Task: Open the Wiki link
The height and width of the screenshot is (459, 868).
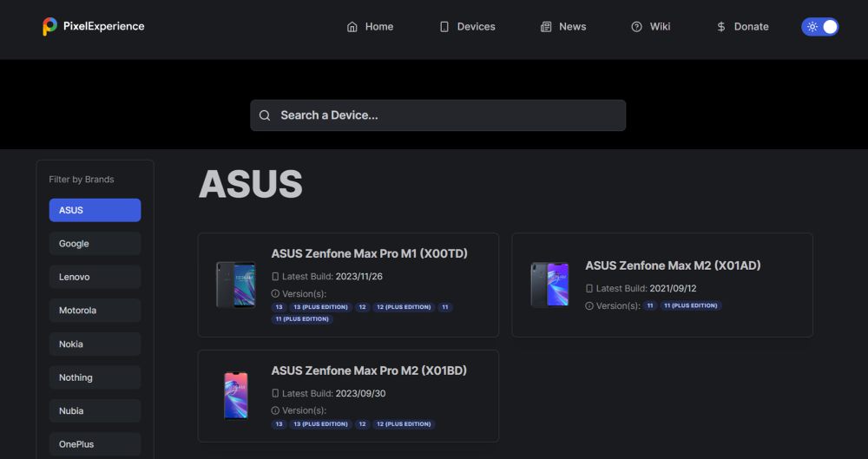Action: [x=651, y=27]
